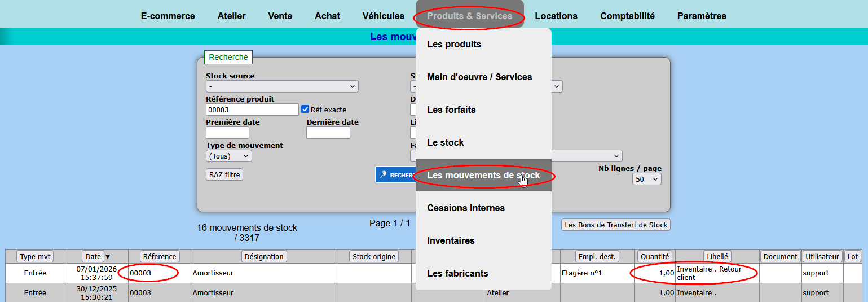Select the Recherche tab label
Viewport: 868px width, 302px height.
228,57
